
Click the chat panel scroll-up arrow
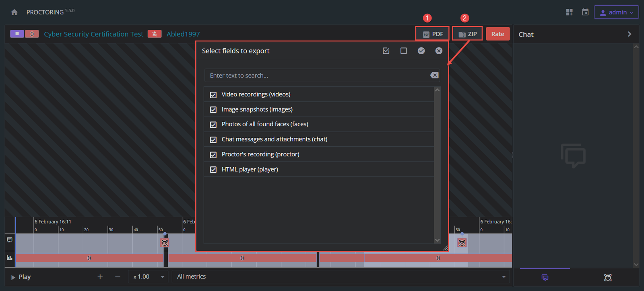(x=636, y=47)
